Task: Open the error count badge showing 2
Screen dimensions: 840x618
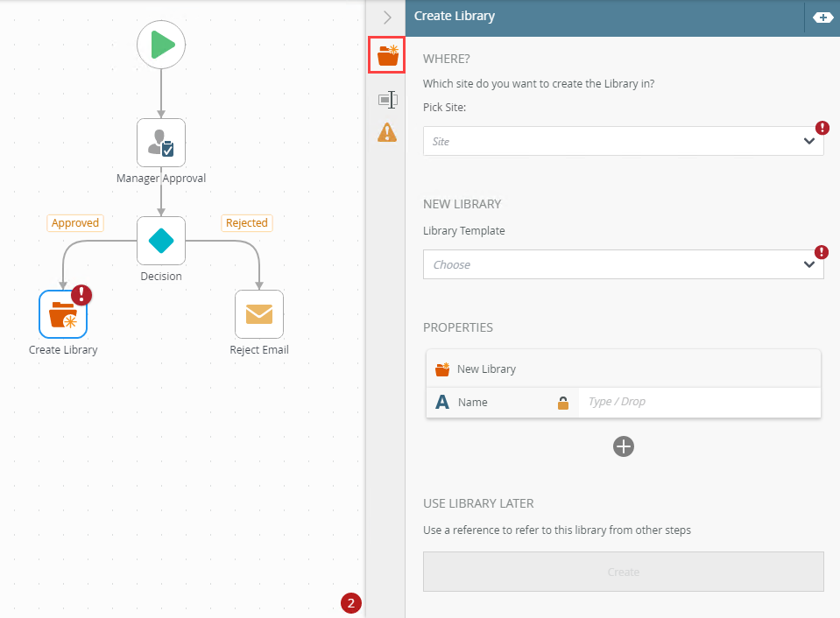Action: (x=351, y=603)
